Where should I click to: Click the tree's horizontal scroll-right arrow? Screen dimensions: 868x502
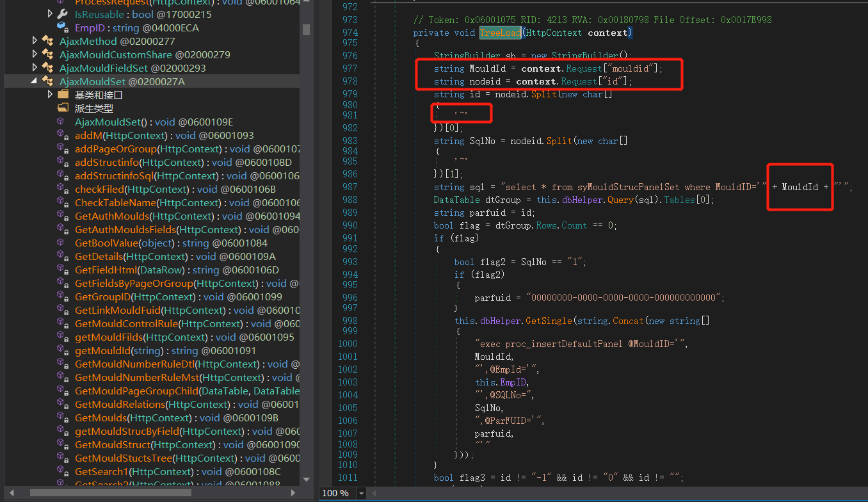294,492
